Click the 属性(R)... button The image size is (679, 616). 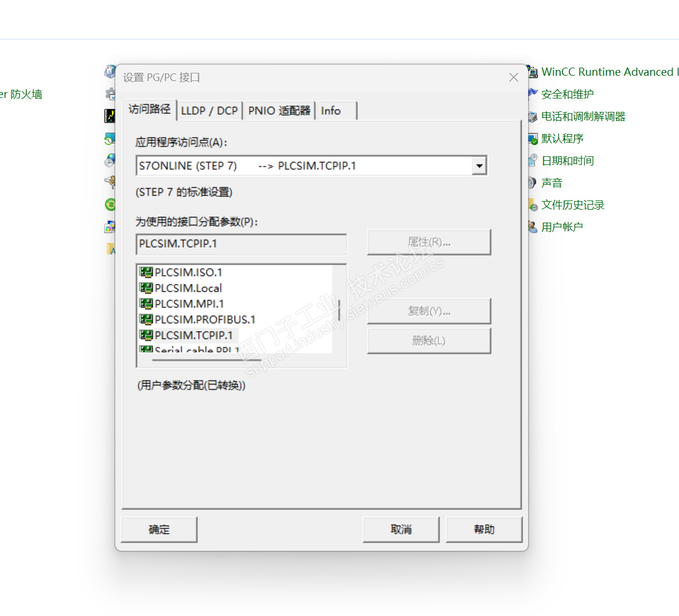pyautogui.click(x=429, y=242)
